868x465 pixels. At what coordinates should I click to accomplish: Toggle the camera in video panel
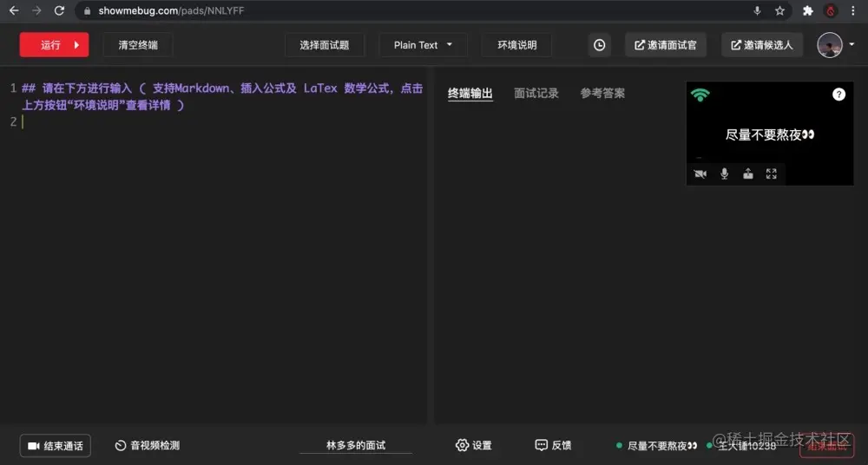(x=700, y=174)
